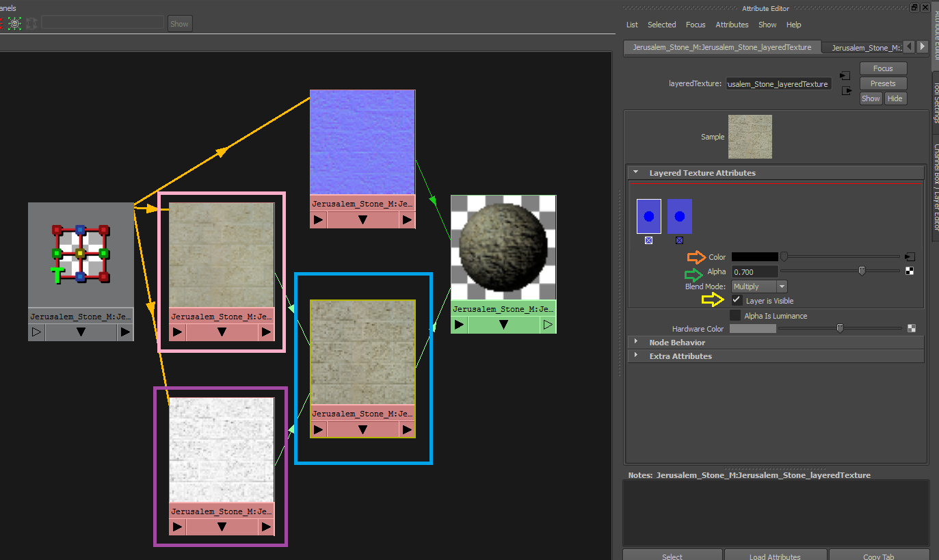Uncheck the Layer is Visible checkbox
Image resolution: width=939 pixels, height=560 pixels.
point(737,300)
